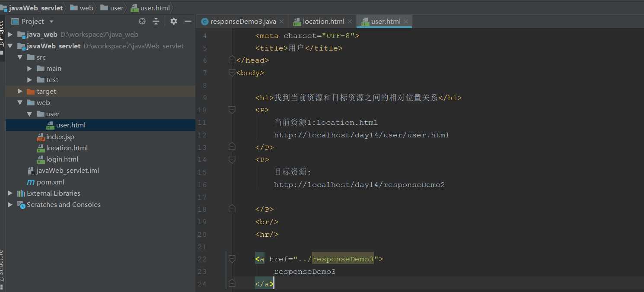Close the responseDemo3.java tab
644x292 pixels.
281,22
